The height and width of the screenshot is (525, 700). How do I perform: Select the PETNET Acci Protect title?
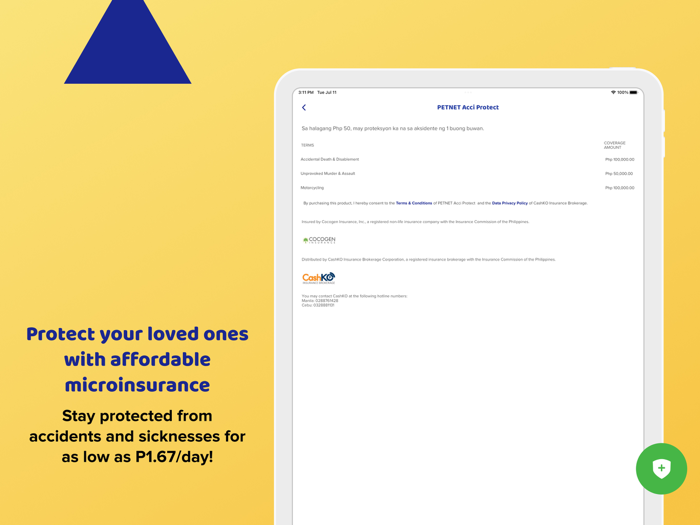coord(468,108)
